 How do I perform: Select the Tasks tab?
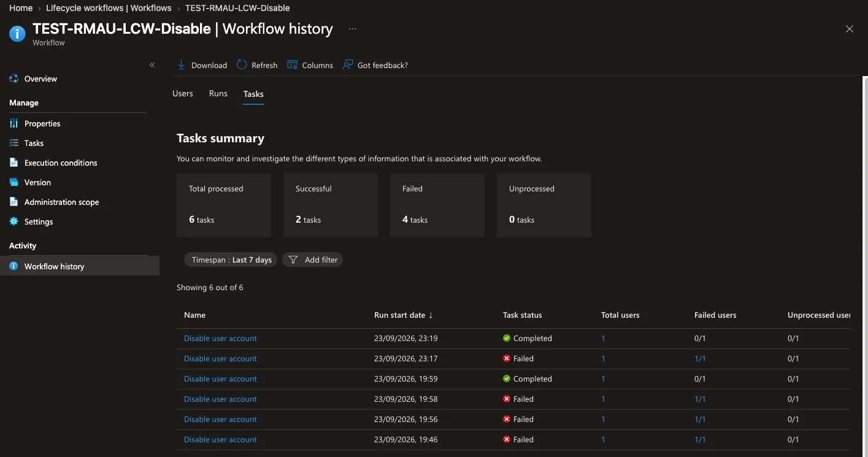click(x=253, y=94)
